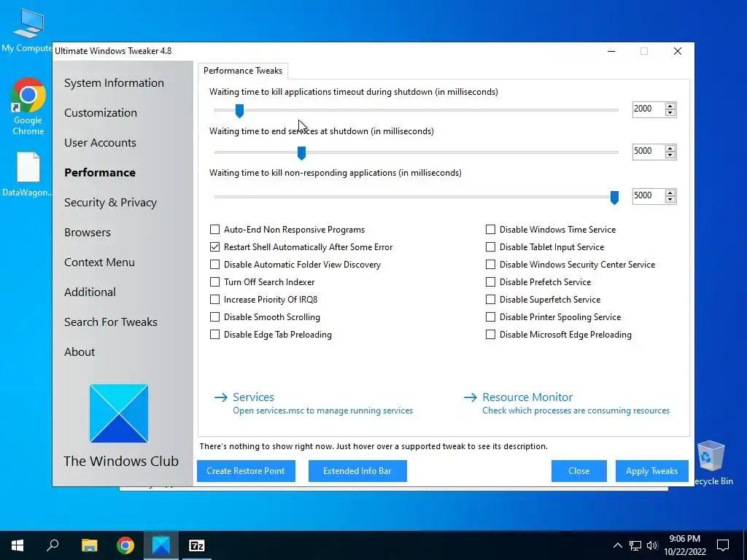Increase non-responding applications time spinner
747x560 pixels.
click(670, 192)
